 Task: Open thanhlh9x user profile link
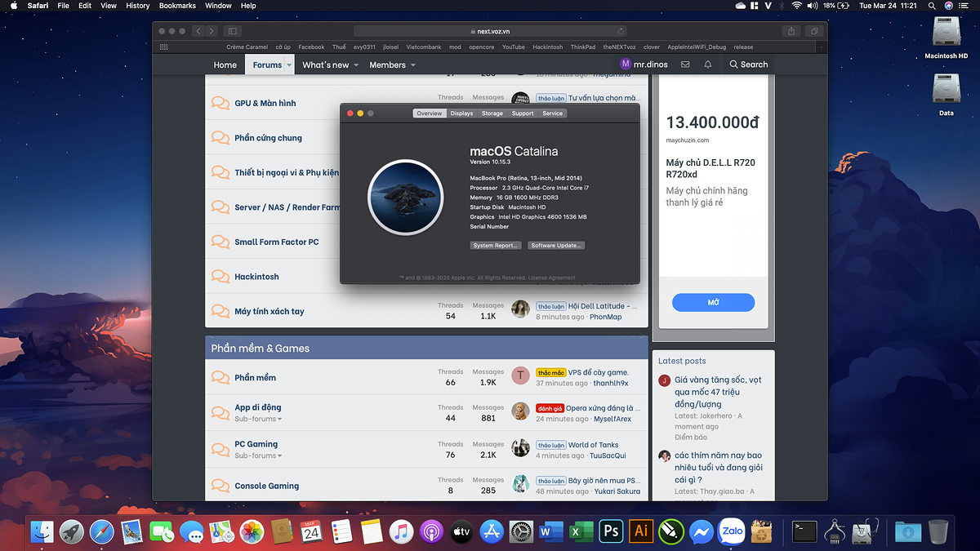point(611,383)
